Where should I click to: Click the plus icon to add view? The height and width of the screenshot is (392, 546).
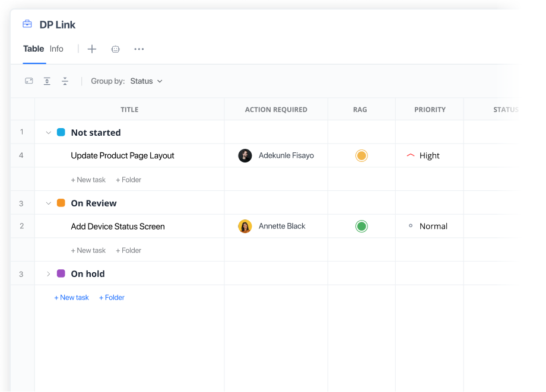[x=92, y=49]
